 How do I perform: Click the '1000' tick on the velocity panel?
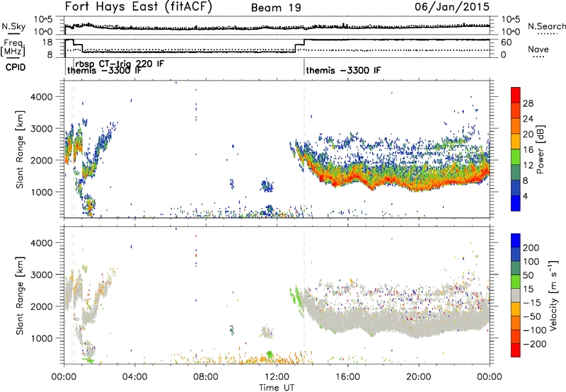(x=42, y=338)
